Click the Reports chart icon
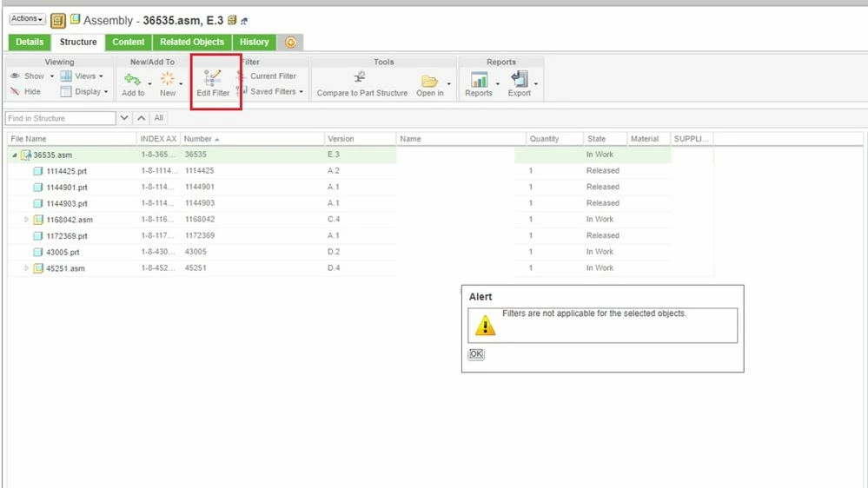Image resolution: width=868 pixels, height=488 pixels. coord(479,80)
